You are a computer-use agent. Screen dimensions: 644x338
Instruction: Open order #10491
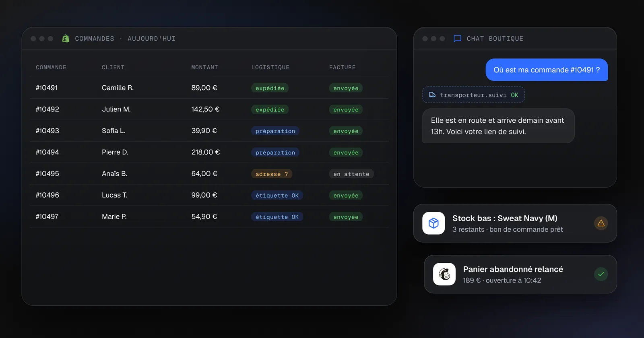click(x=47, y=88)
